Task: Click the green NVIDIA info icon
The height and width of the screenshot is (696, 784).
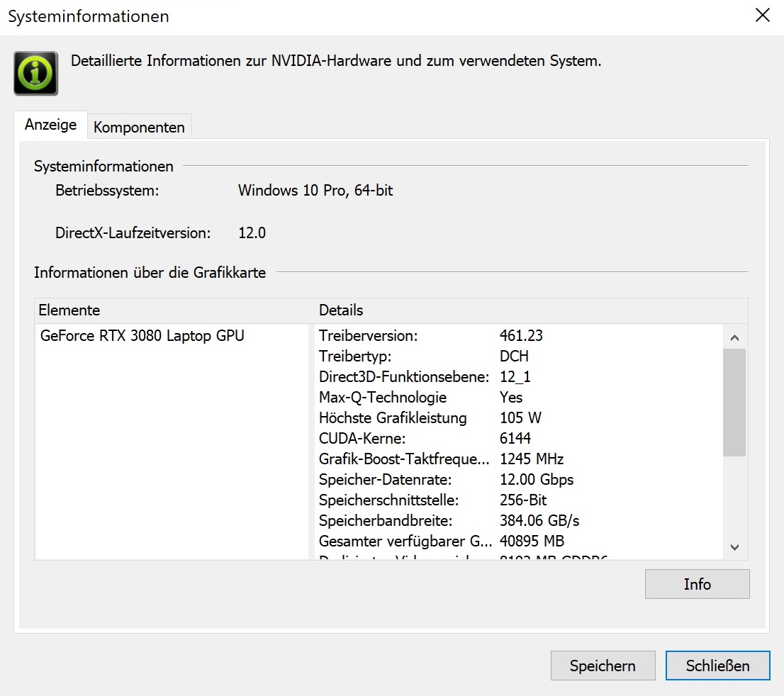Action: click(x=35, y=73)
